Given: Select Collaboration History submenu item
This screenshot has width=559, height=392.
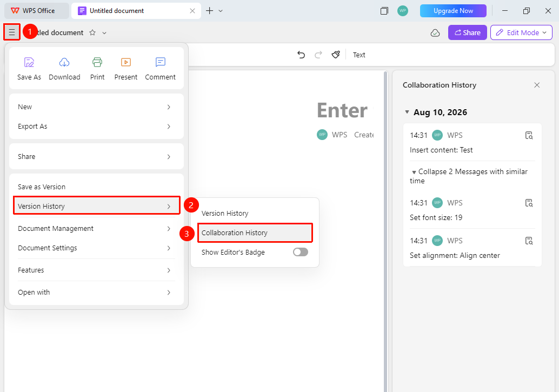Looking at the screenshot, I should 255,233.
